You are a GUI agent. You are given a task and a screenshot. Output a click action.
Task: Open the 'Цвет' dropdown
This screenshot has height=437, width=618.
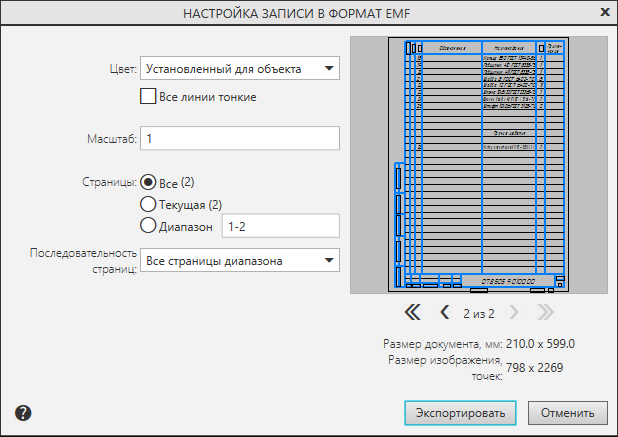(x=240, y=69)
